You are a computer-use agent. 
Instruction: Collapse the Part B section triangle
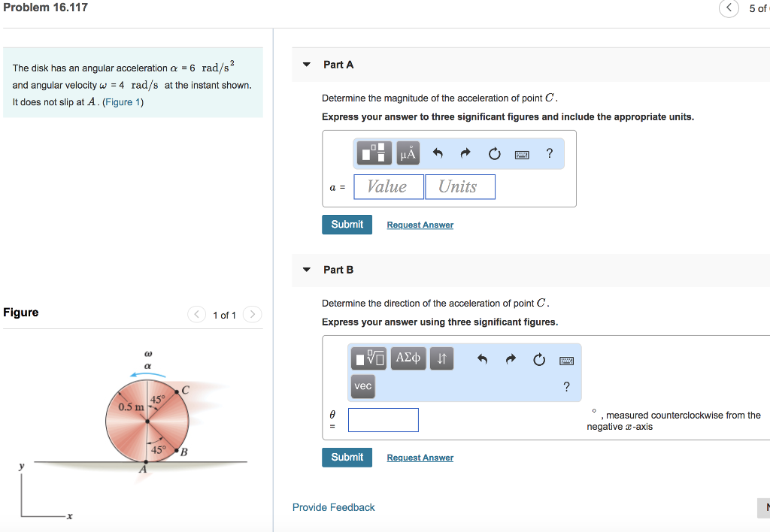(307, 270)
